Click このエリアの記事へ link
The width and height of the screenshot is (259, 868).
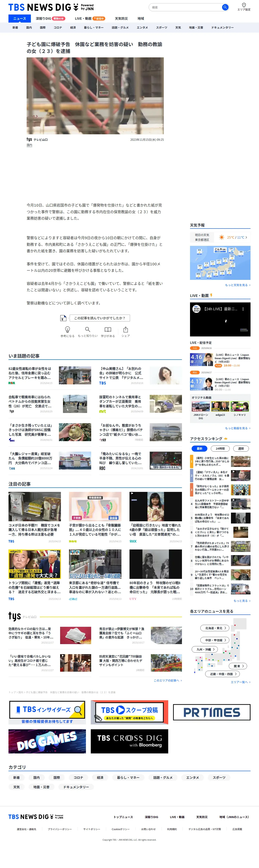pyautogui.click(x=167, y=680)
